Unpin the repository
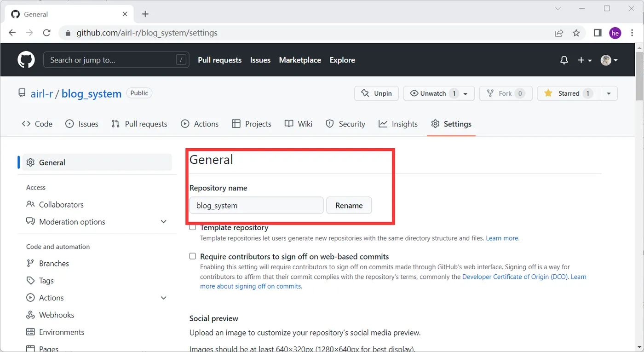This screenshot has height=352, width=644. click(376, 93)
